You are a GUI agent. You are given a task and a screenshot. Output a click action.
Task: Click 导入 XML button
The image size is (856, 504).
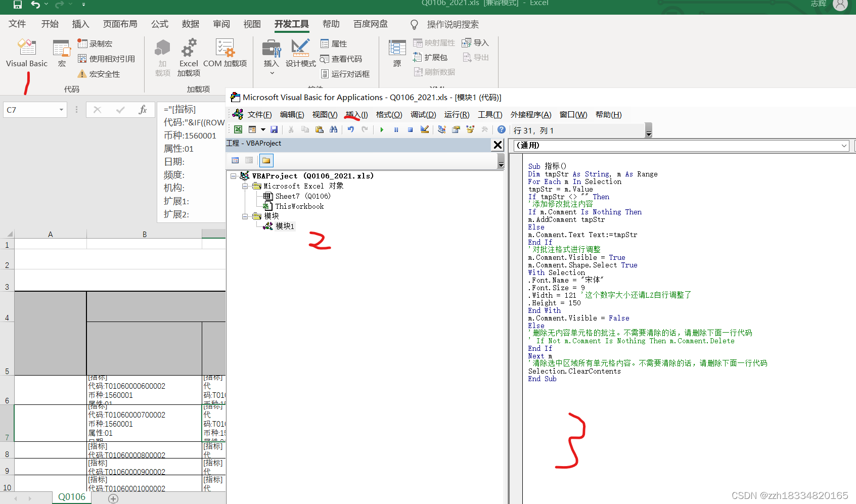click(475, 43)
